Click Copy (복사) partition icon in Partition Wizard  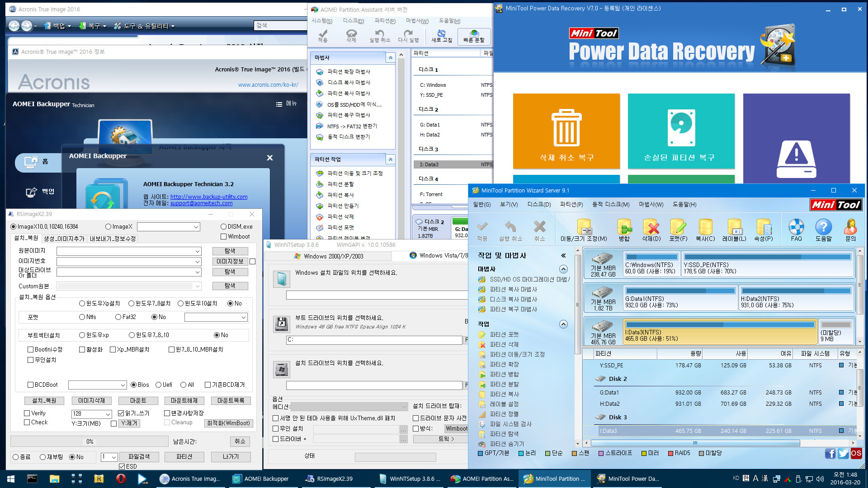pyautogui.click(x=705, y=230)
